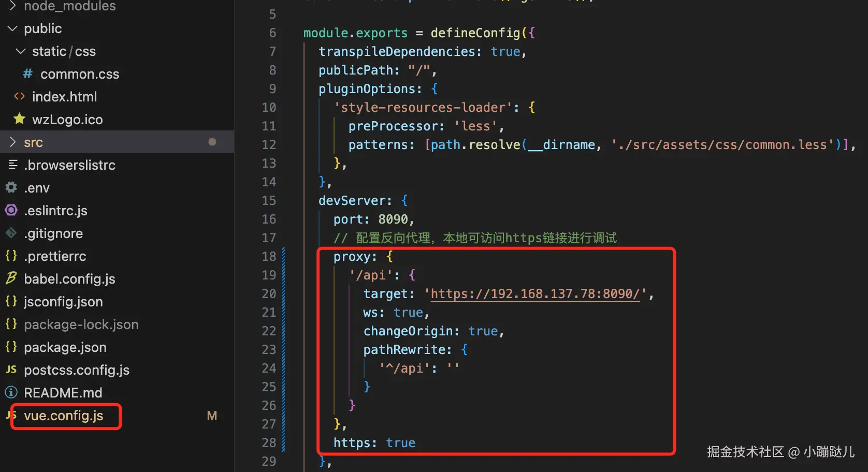Click the 'ws' property name
The height and width of the screenshot is (472, 868).
(x=371, y=313)
